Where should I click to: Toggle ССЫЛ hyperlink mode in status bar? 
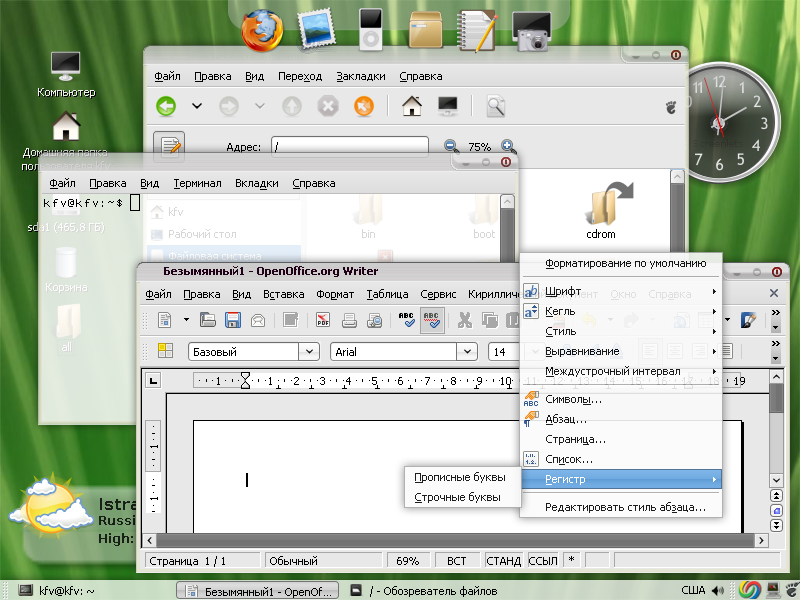(x=543, y=561)
